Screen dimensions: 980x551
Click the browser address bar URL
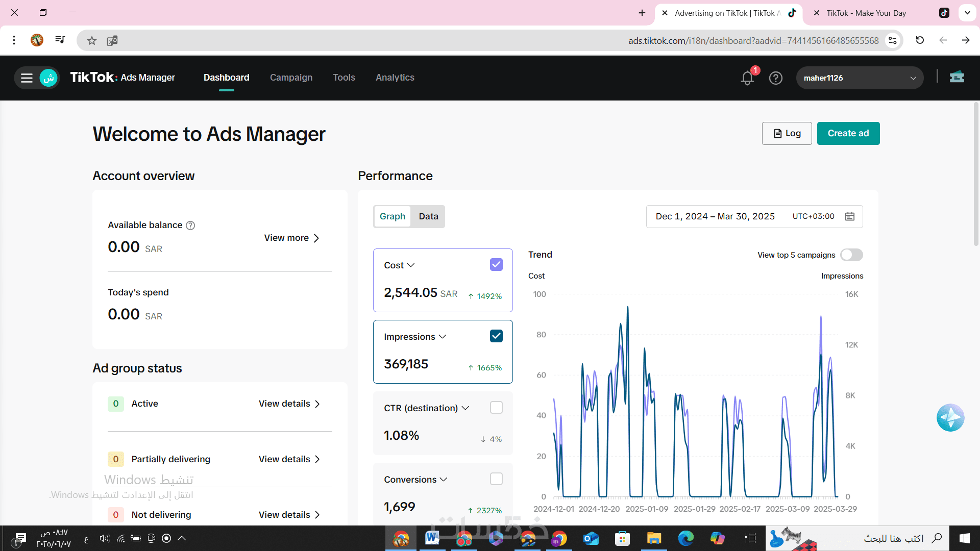click(x=753, y=41)
